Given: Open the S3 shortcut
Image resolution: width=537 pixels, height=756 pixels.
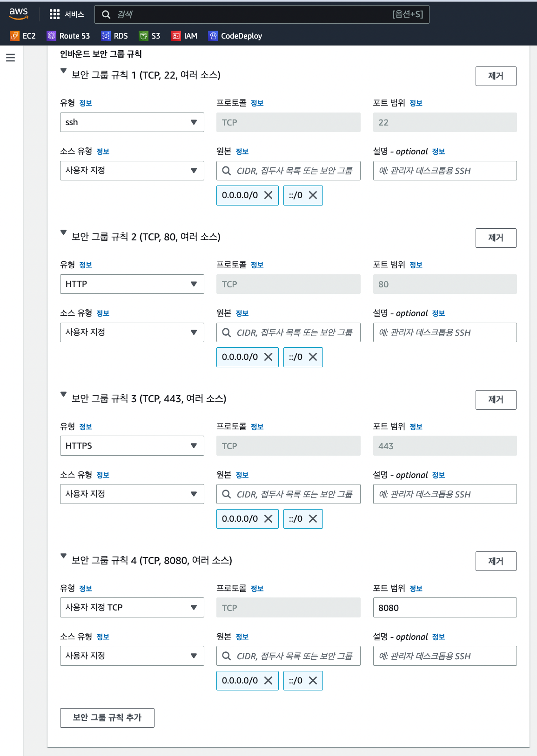Looking at the screenshot, I should pos(149,36).
